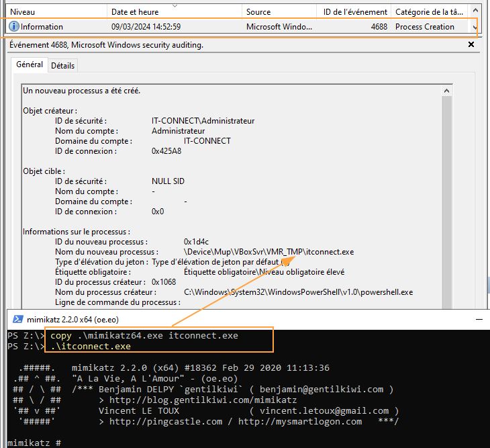Sort by ID de l'événement column
This screenshot has height=448, width=490.
tap(355, 12)
